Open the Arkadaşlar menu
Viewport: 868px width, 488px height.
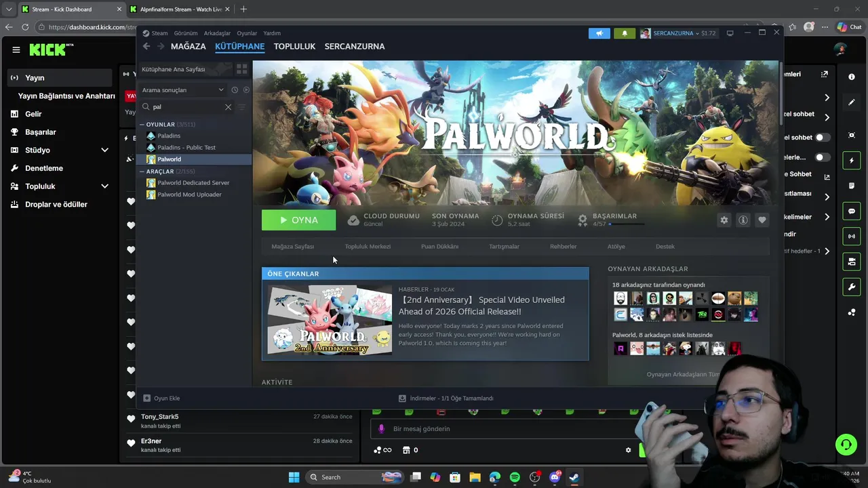point(217,33)
